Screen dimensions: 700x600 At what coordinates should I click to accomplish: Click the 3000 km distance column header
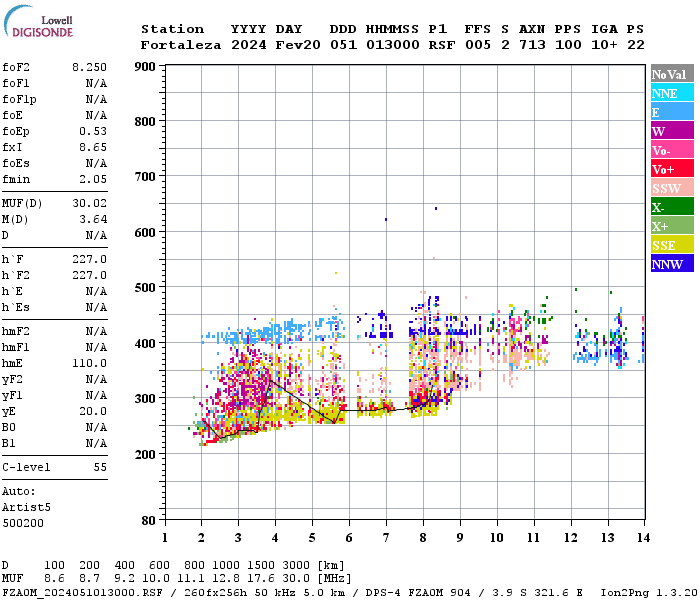pyautogui.click(x=296, y=566)
